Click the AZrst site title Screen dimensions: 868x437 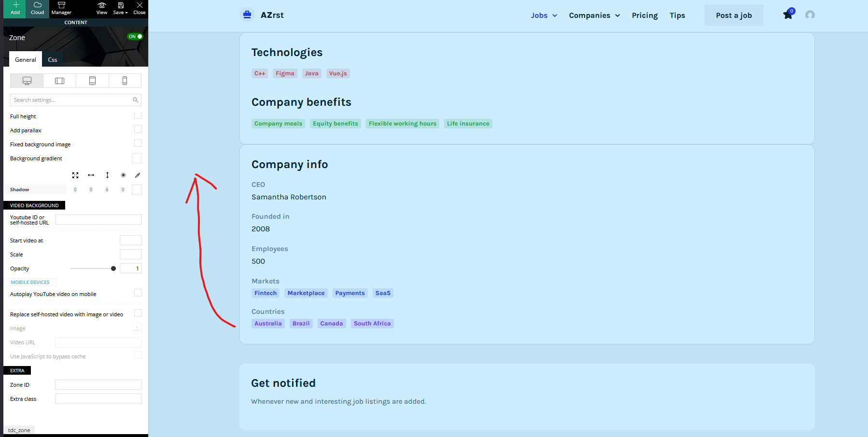coord(272,15)
